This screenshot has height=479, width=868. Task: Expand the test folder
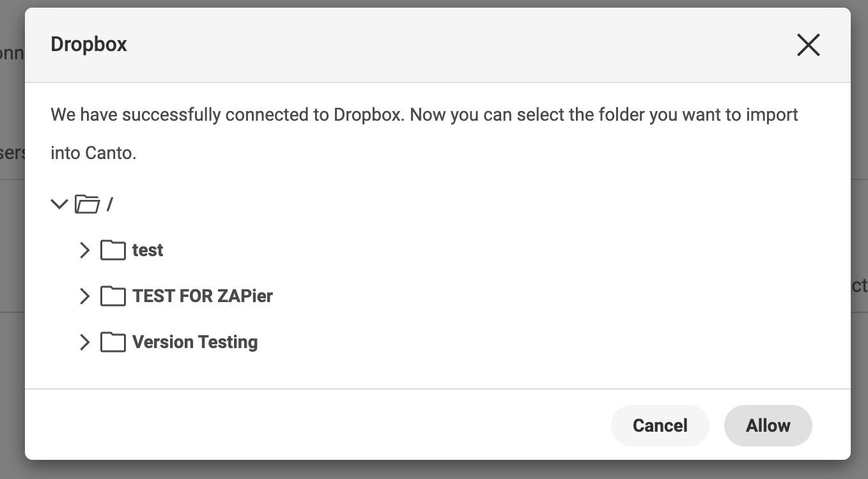(84, 250)
